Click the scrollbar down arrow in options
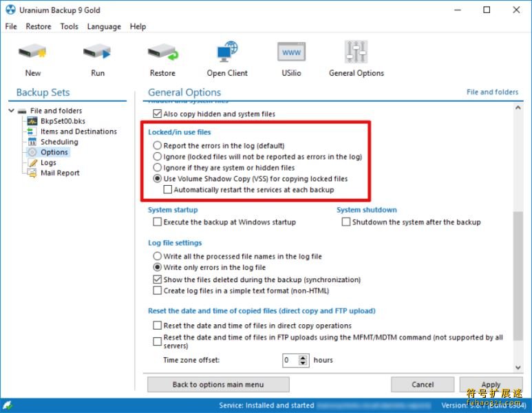Viewport: 532px width, 413px height. pos(518,367)
